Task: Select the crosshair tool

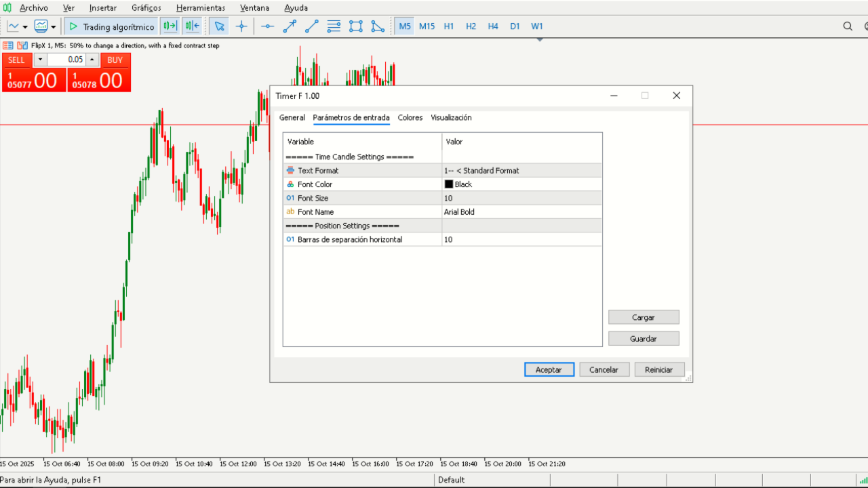Action: [241, 26]
